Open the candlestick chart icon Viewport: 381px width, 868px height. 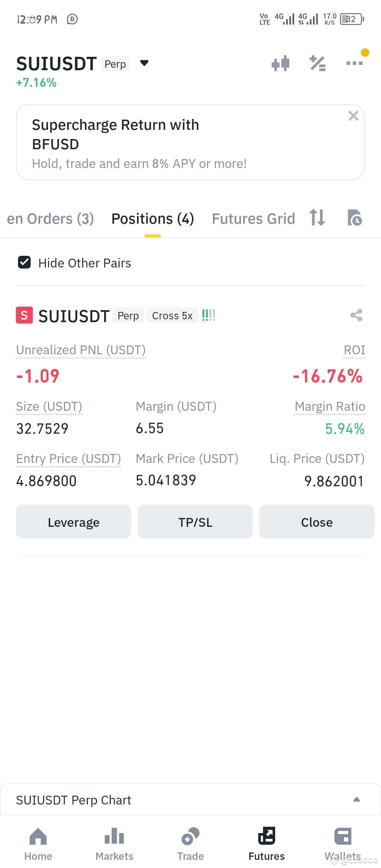click(x=280, y=64)
